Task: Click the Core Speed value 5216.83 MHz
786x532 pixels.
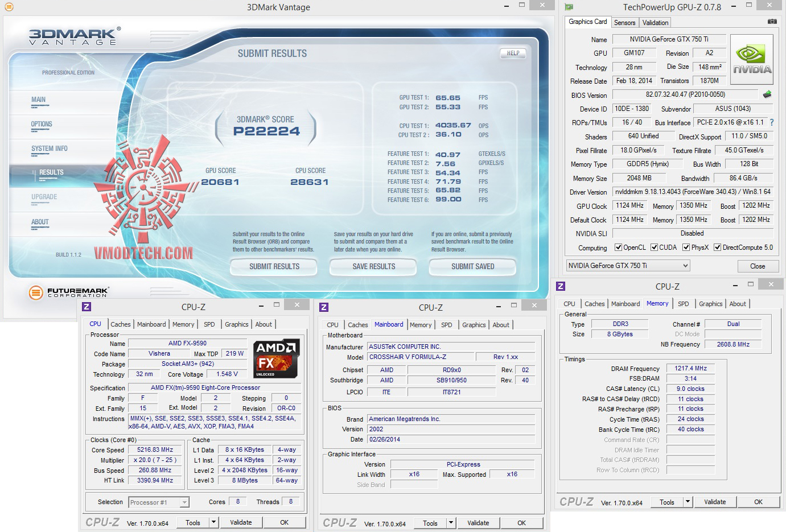Action: 155,449
